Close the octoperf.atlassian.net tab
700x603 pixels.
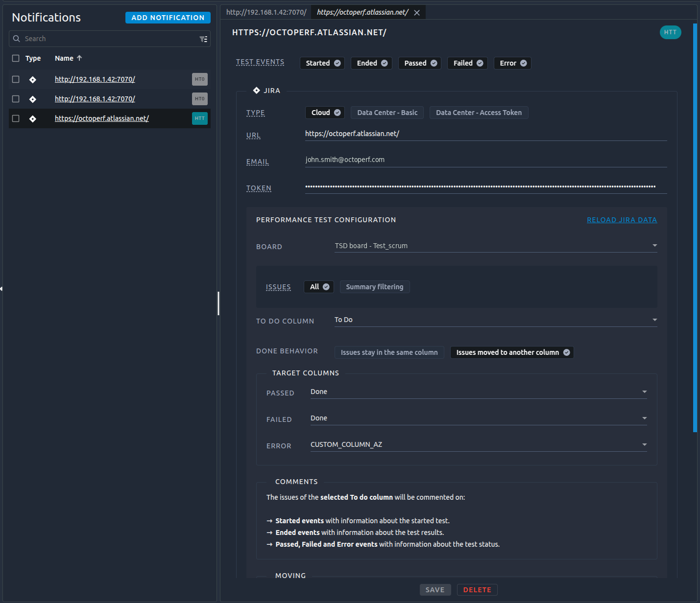pos(417,13)
